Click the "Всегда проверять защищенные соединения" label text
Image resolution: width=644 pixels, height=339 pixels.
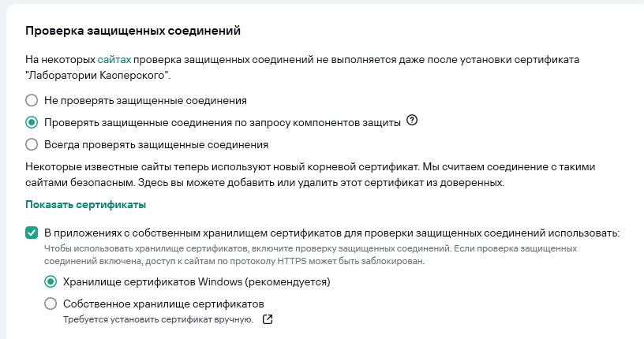tap(156, 144)
